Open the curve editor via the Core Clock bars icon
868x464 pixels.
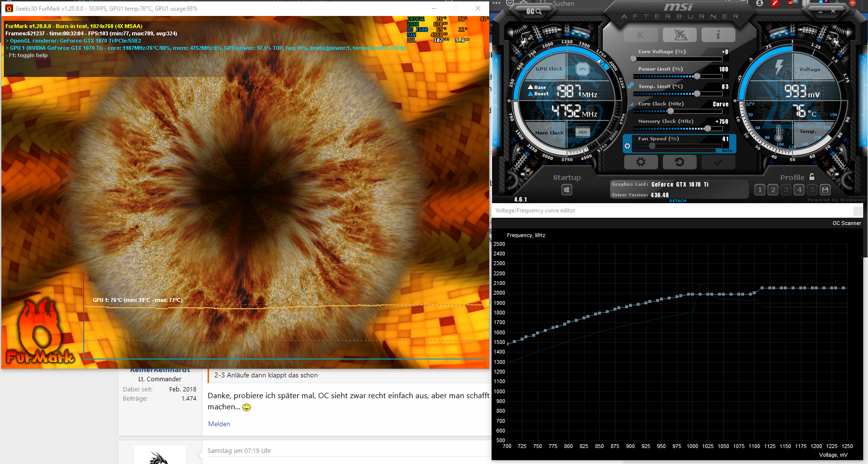point(631,104)
